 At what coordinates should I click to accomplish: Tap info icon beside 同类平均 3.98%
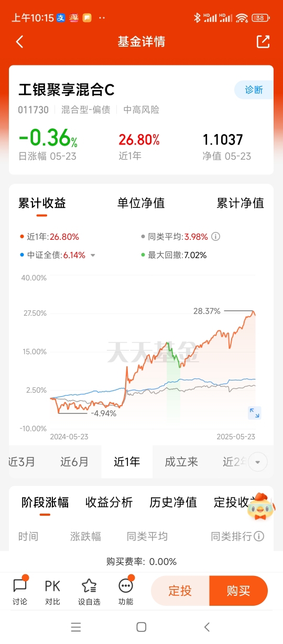215,237
